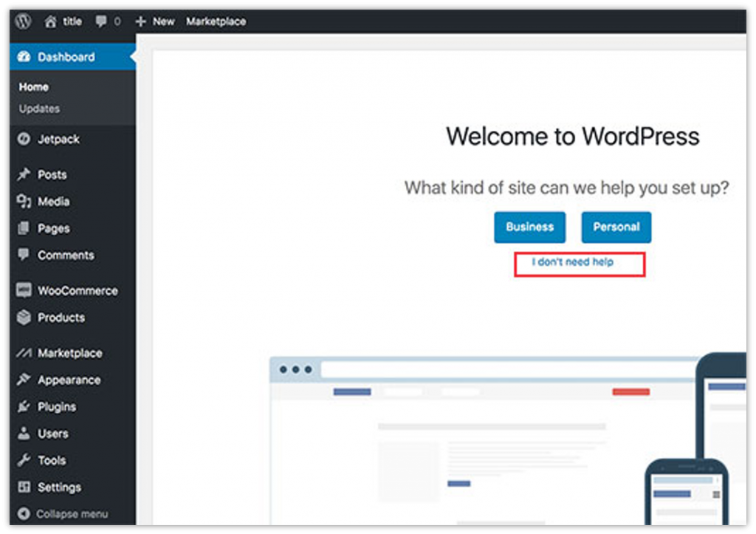Click the Business button
Screen dimensions: 756x534
529,227
